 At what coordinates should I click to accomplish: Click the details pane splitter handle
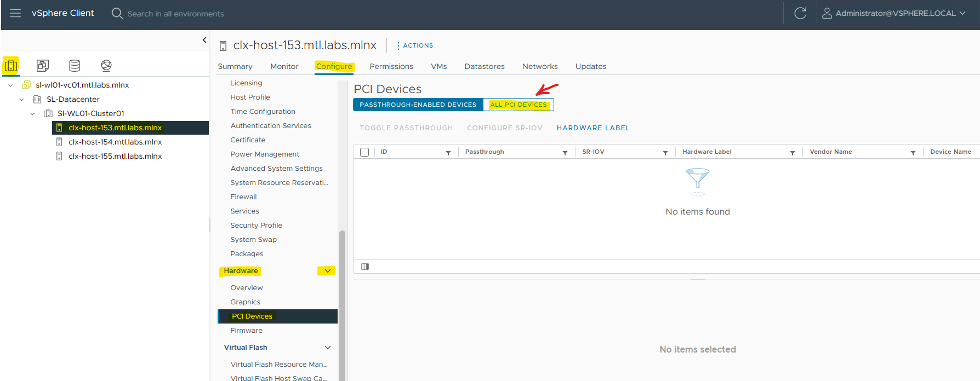point(698,280)
